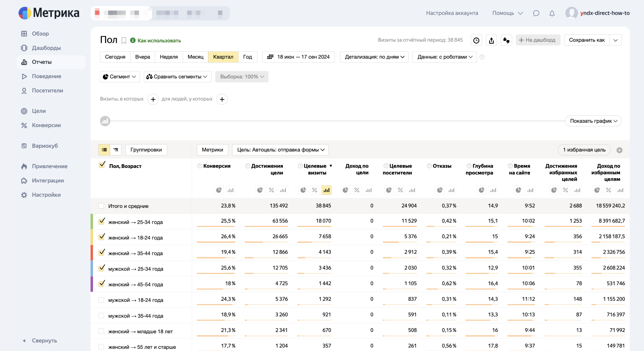The width and height of the screenshot is (644, 351).
Task: Toggle the Пол, Возраст header checkbox
Action: point(102,165)
